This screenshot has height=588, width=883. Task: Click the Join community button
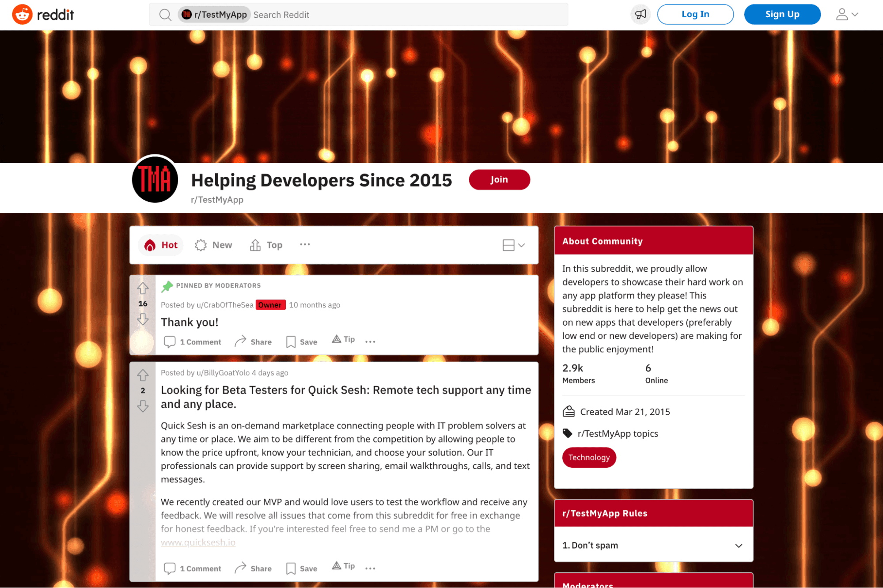[499, 180]
